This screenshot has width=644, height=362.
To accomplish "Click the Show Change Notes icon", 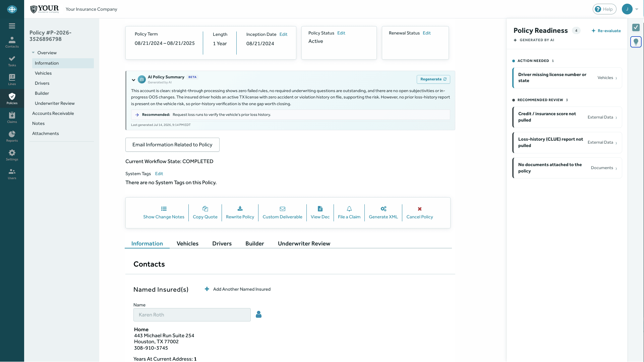I will tap(164, 209).
